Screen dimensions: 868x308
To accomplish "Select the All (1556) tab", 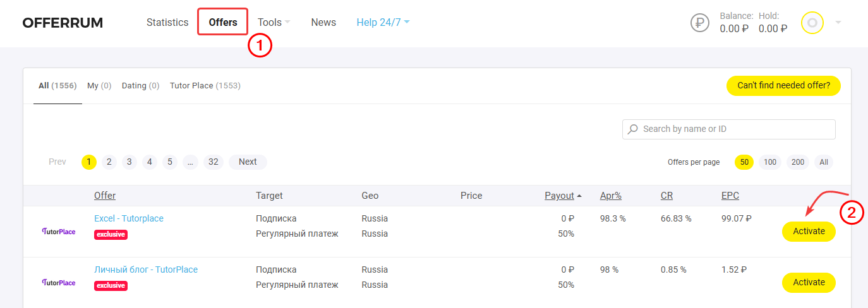I will pyautogui.click(x=57, y=86).
